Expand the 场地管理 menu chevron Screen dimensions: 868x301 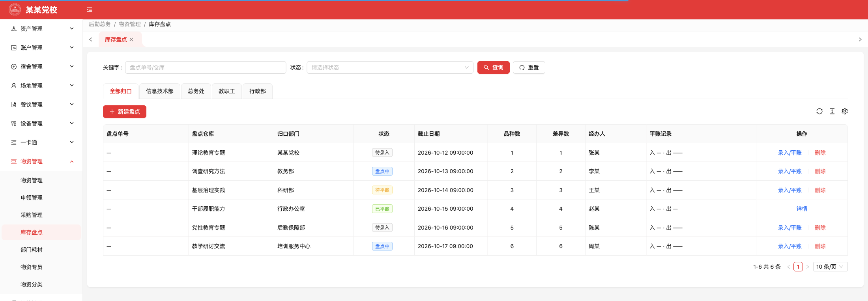[x=72, y=85]
